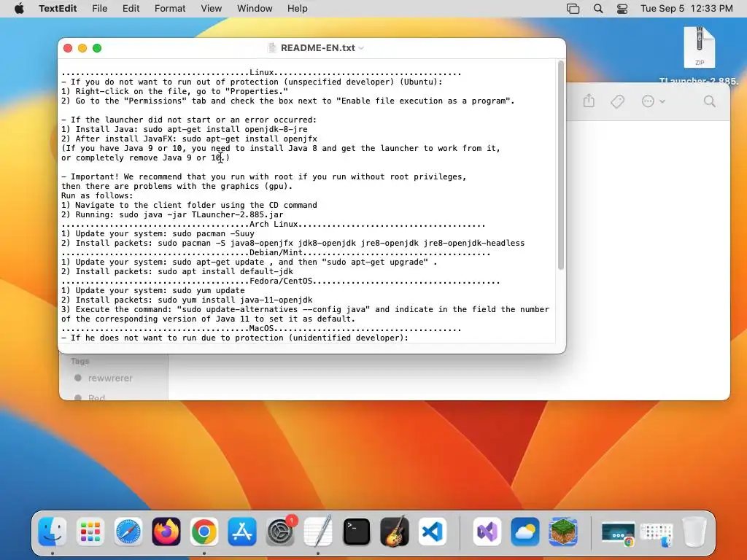This screenshot has width=747, height=560.
Task: Open the Weather app from the dock
Action: (x=525, y=532)
